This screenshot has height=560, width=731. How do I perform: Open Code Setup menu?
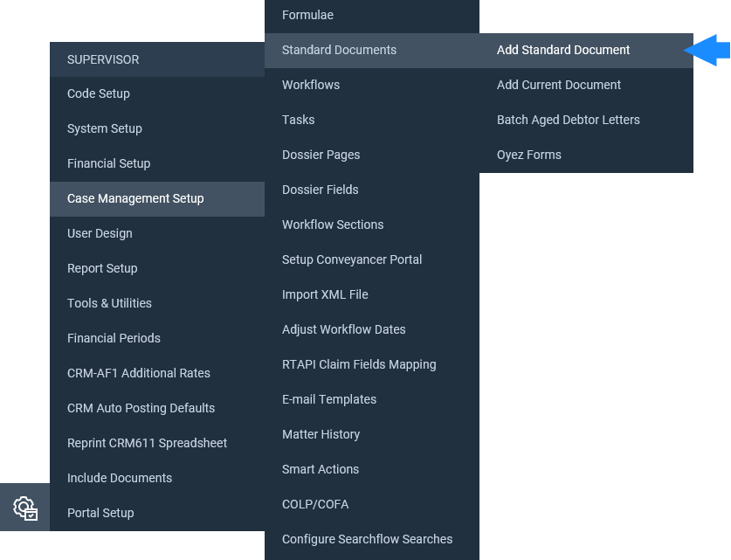[x=157, y=93]
